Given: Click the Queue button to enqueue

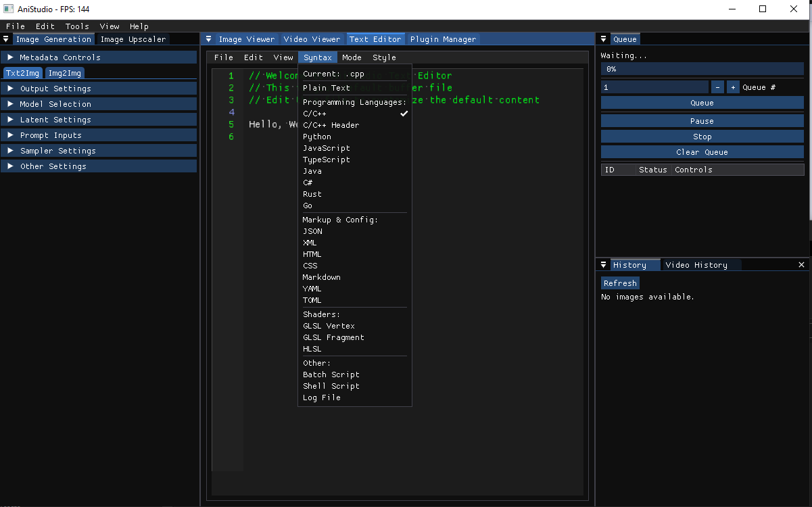Looking at the screenshot, I should point(702,103).
